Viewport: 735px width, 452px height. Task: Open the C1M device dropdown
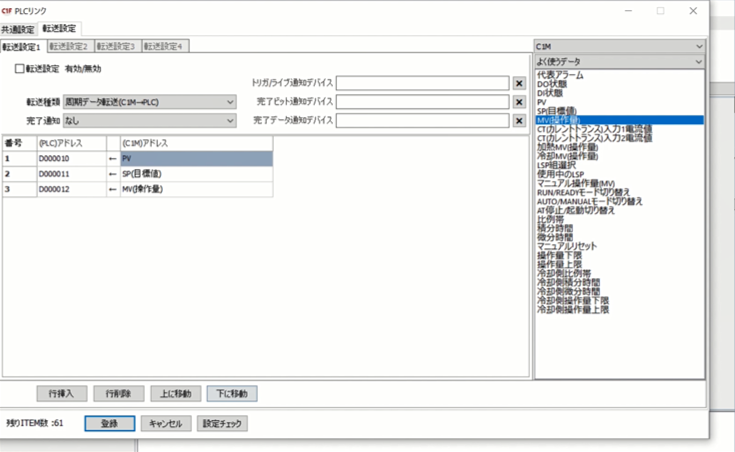(619, 46)
